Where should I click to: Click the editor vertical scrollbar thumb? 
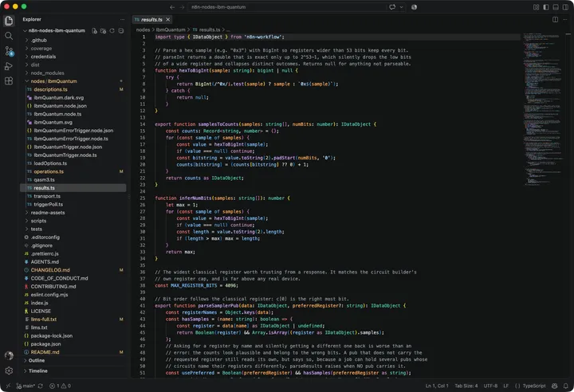tap(568, 33)
